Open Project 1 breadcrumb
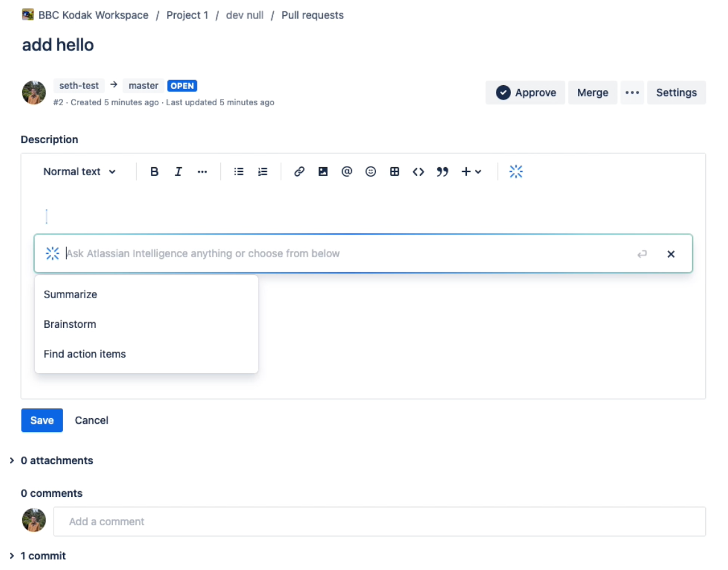This screenshot has height=570, width=728. [x=187, y=15]
